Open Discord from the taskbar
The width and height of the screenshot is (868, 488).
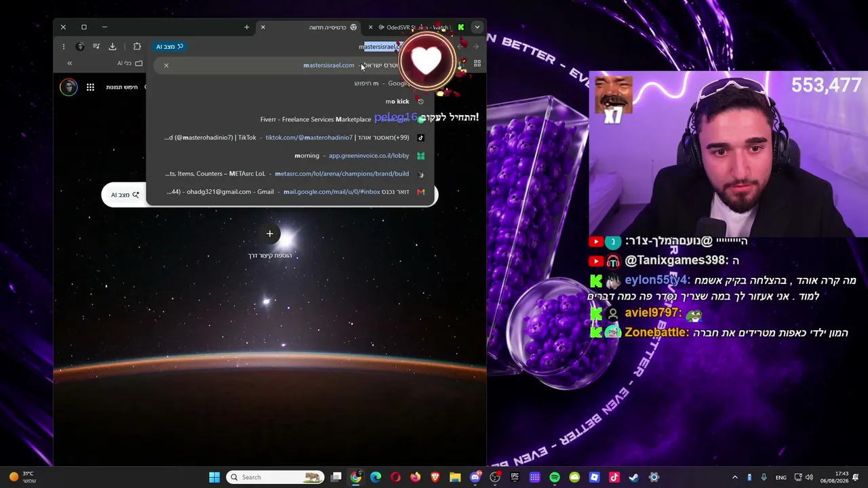(475, 477)
